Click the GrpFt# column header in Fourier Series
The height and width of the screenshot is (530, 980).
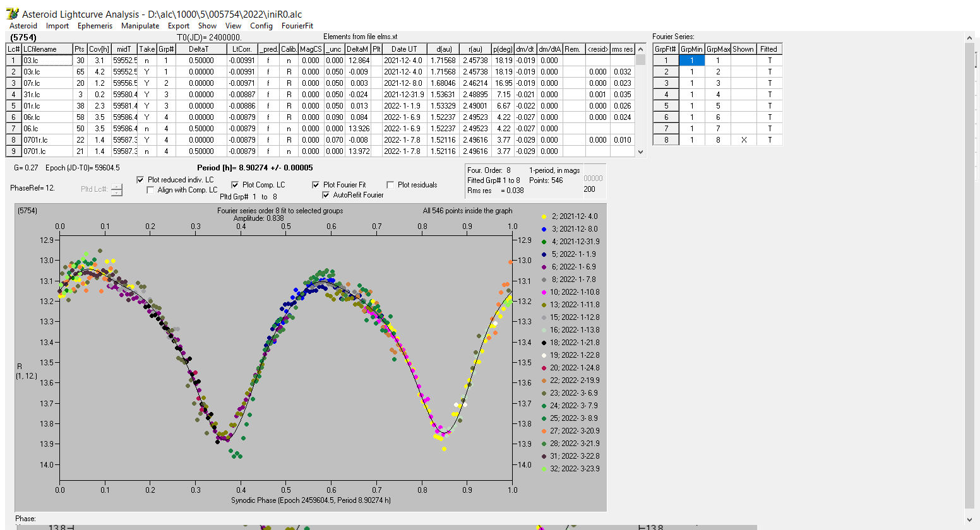click(x=666, y=49)
